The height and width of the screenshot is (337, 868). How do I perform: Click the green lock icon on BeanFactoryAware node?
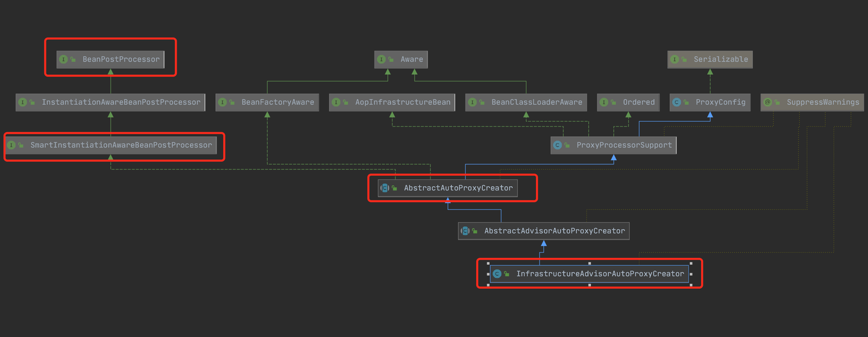pos(232,102)
